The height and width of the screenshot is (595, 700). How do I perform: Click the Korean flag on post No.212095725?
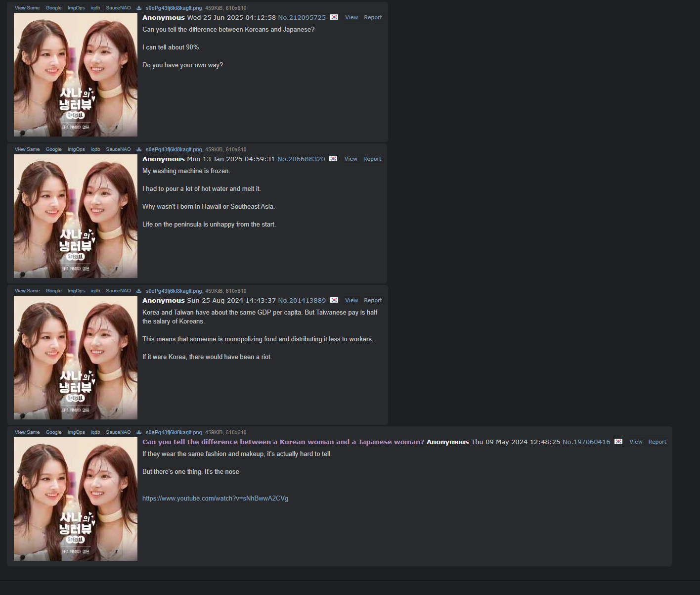334,17
